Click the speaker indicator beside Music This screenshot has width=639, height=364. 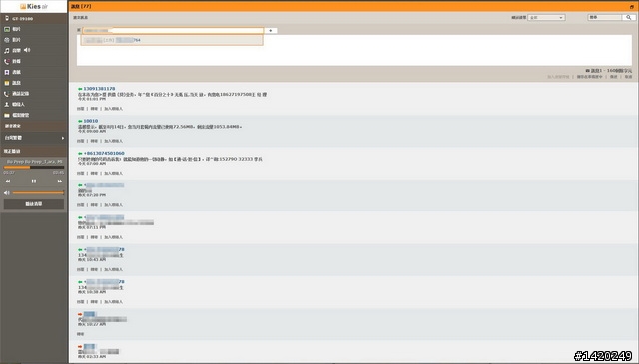click(x=27, y=50)
